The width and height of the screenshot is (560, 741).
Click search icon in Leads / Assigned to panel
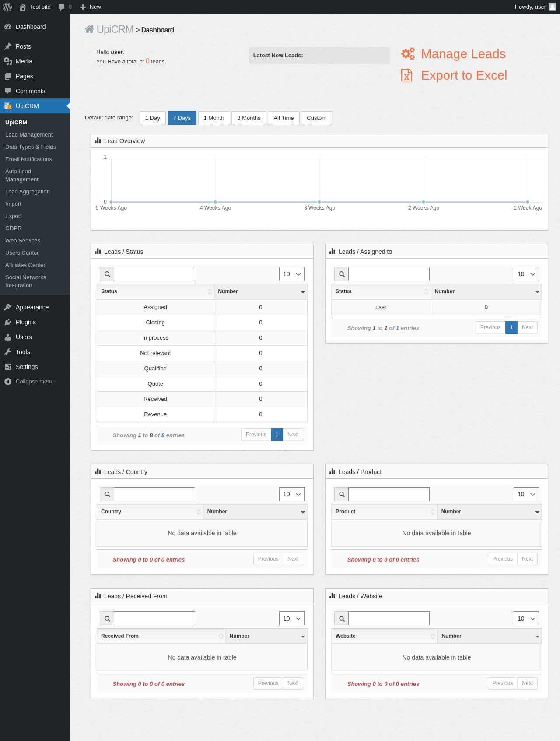pyautogui.click(x=342, y=274)
